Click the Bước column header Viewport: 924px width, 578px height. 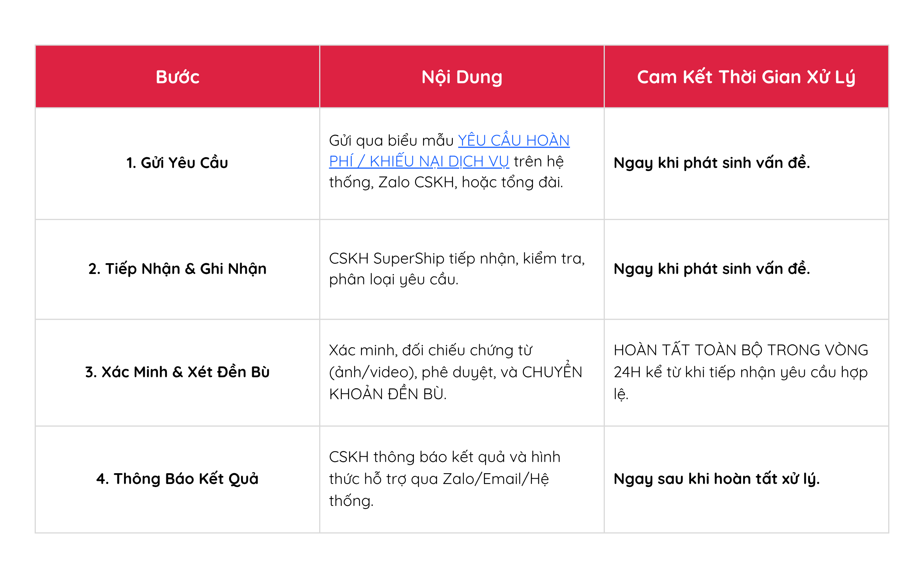pyautogui.click(x=177, y=77)
